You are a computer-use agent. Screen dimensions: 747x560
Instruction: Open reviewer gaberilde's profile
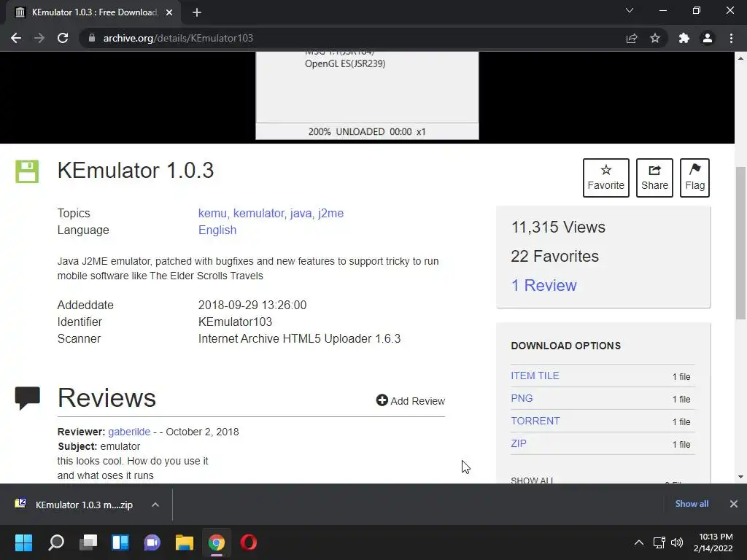129,432
